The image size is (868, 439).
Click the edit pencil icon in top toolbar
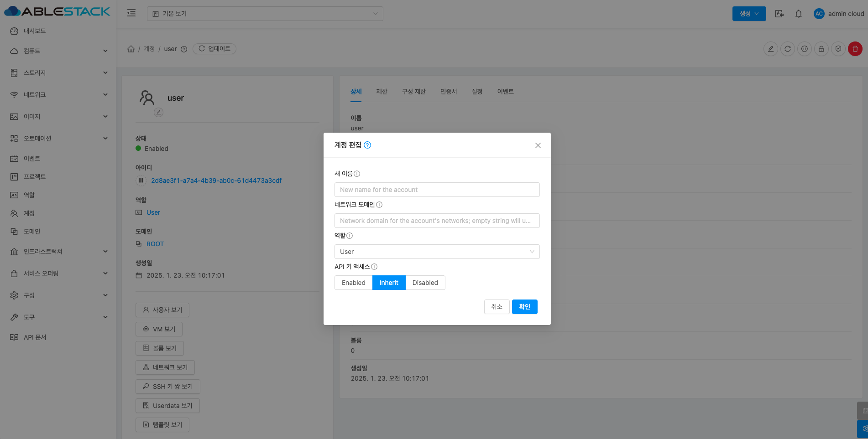click(x=770, y=49)
